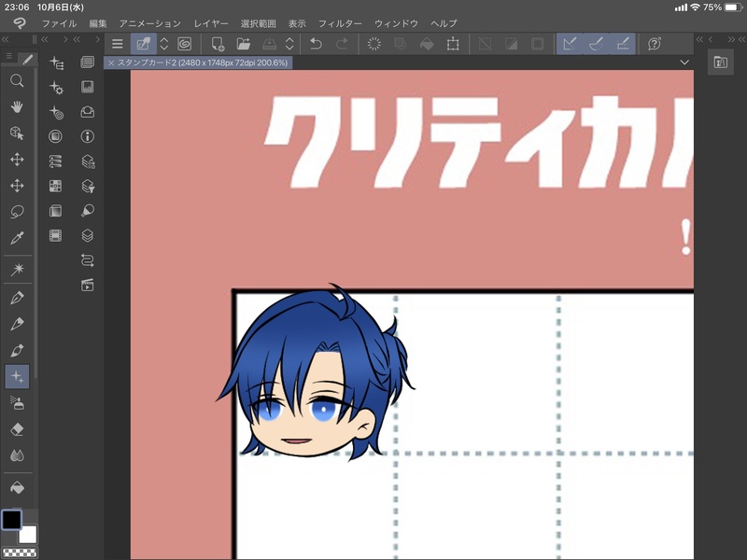Screen dimensions: 747x560
Task: Open the Color Slider palette icon
Action: click(x=56, y=161)
